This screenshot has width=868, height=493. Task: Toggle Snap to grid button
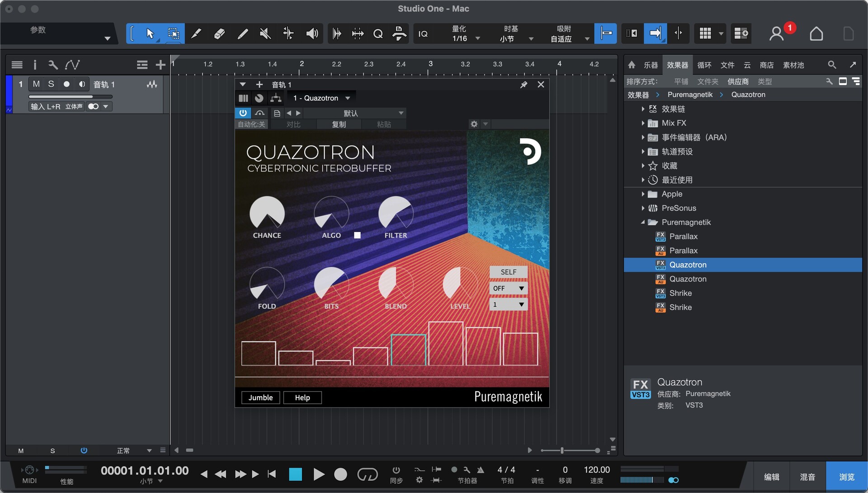(x=606, y=33)
